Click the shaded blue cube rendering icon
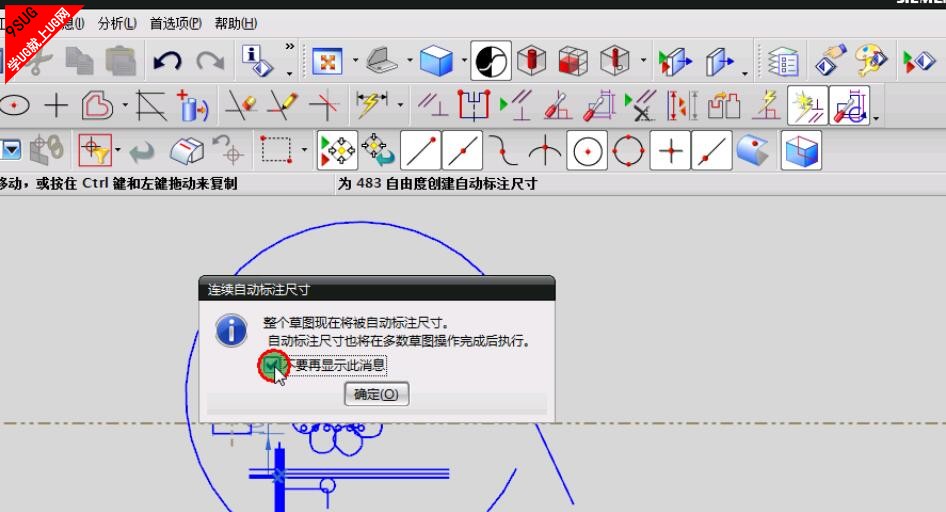 [436, 61]
